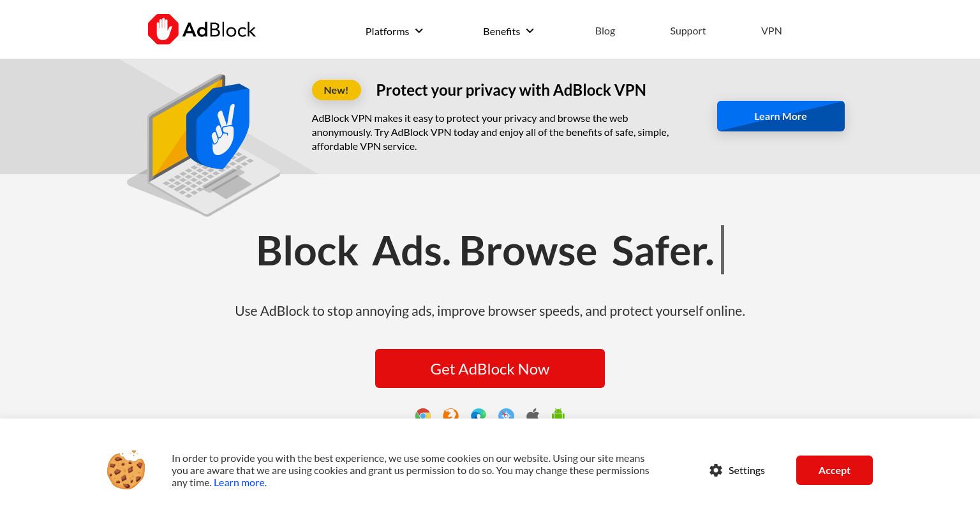
Task: Click the VPN shield laptop illustration
Action: coord(204,145)
